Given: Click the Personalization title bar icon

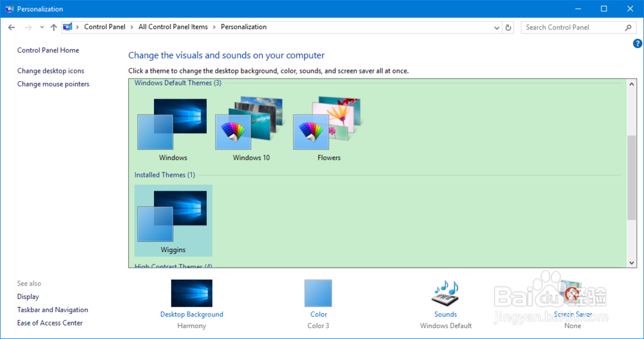Looking at the screenshot, I should tap(10, 8).
